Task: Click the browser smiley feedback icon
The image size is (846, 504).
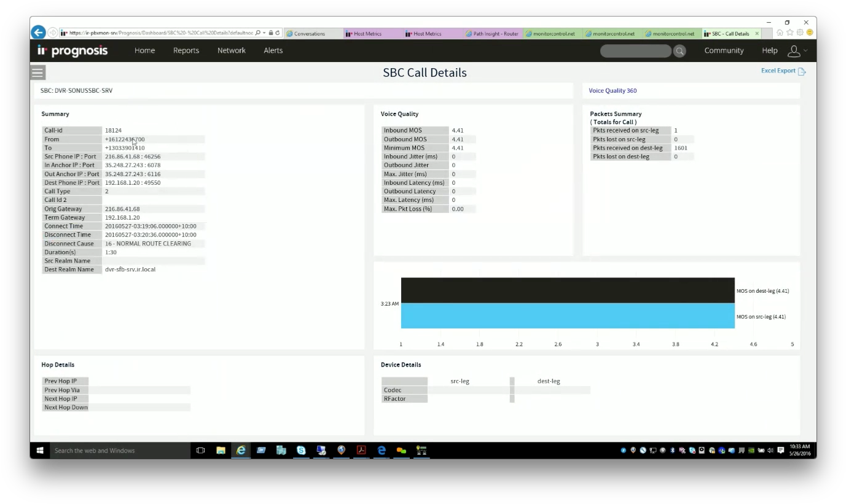Action: tap(810, 33)
